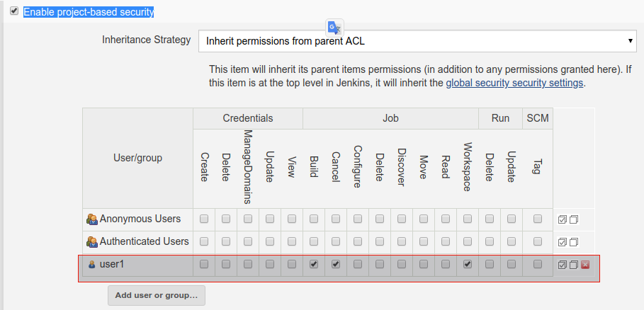The image size is (644, 310).
Task: Enable Credentials Create for Authenticated Users
Action: [x=204, y=241]
